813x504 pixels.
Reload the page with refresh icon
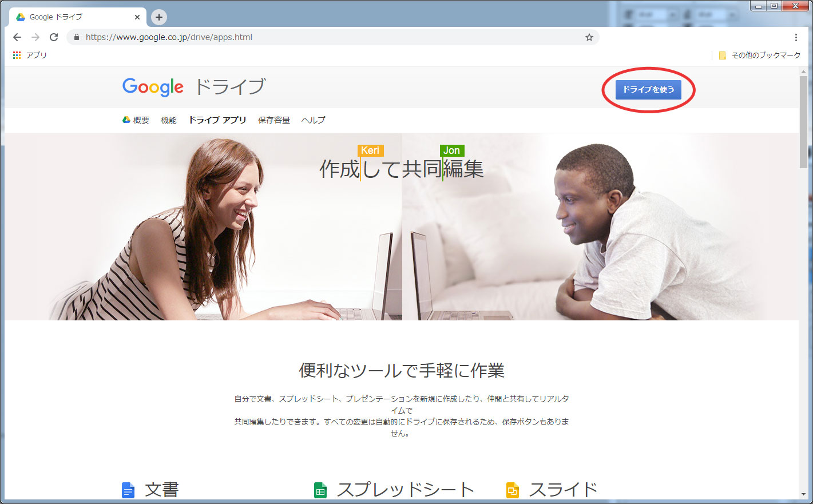pos(54,37)
